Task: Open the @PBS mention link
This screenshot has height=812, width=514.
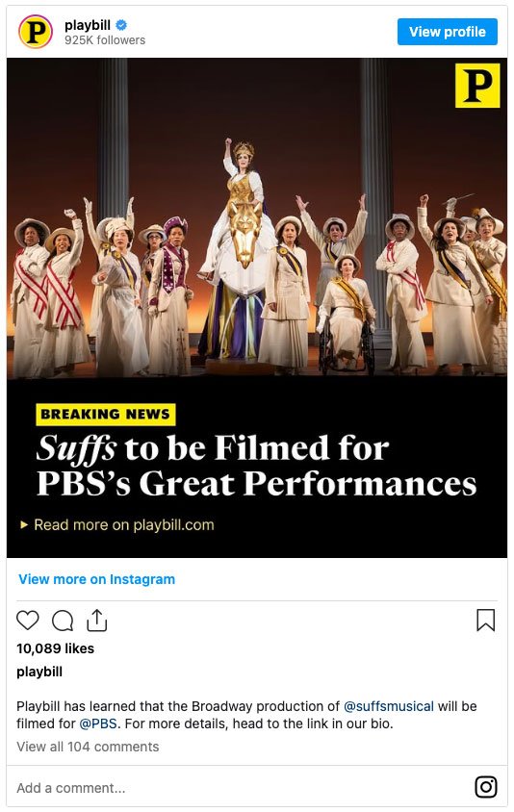Action: (x=98, y=723)
